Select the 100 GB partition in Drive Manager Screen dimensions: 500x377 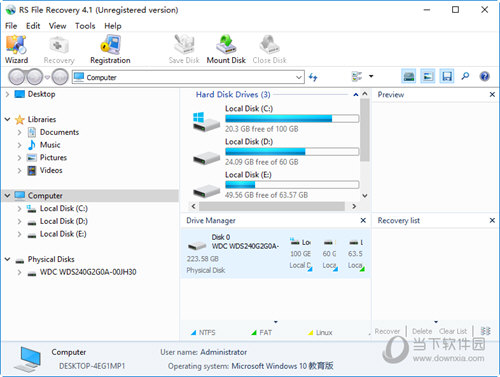point(301,254)
